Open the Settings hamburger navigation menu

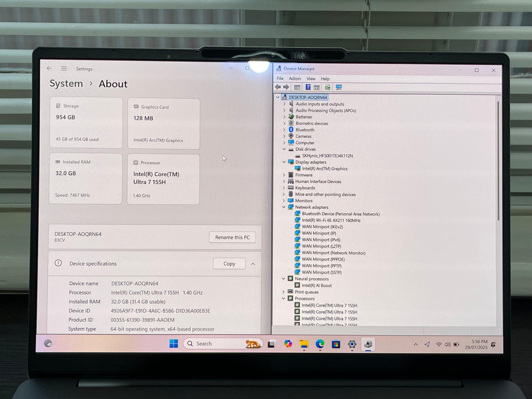(x=64, y=69)
